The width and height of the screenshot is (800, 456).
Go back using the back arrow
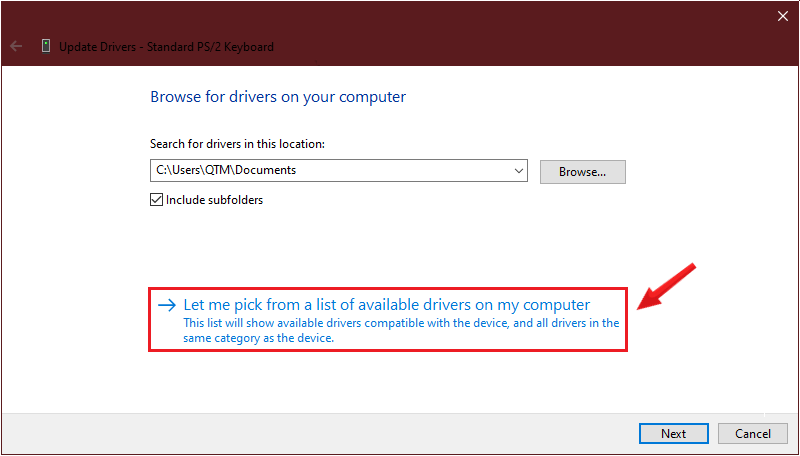[16, 46]
